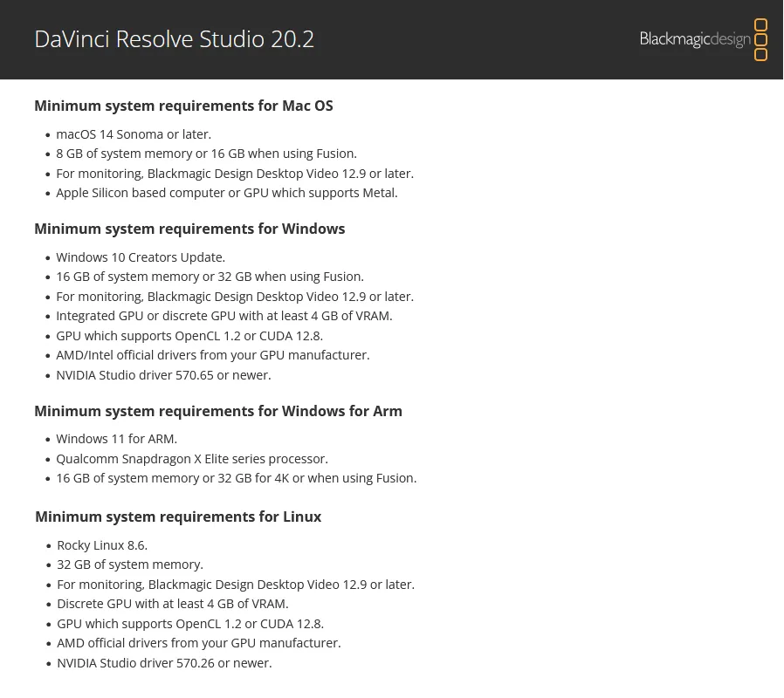Click 'Windows 10 Creators Update.'

[x=141, y=257]
